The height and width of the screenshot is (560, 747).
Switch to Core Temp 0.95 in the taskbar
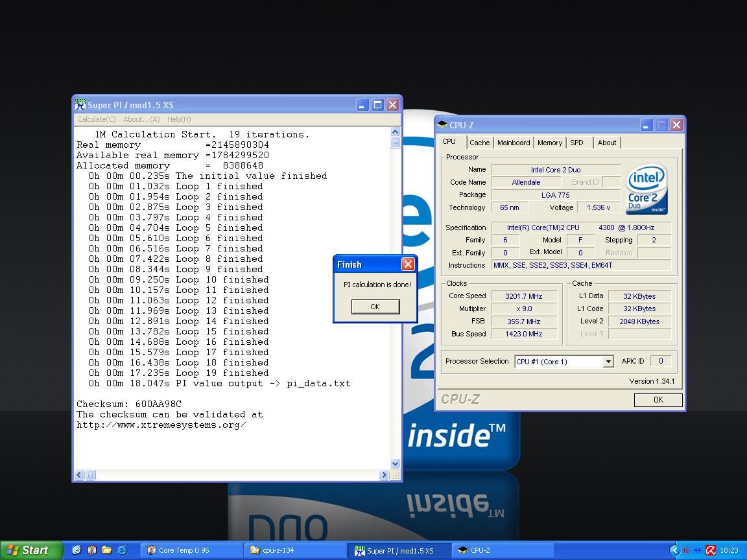coord(191,550)
